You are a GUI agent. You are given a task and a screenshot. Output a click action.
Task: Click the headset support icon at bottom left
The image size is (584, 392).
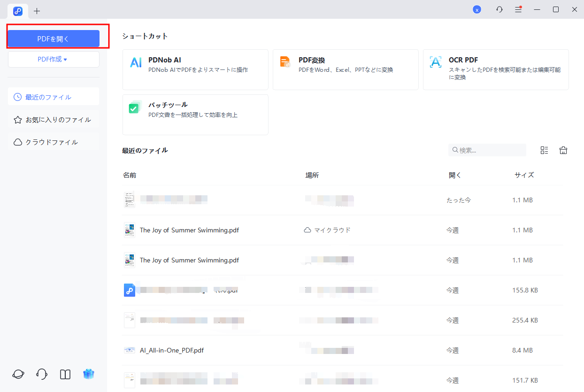(x=41, y=374)
